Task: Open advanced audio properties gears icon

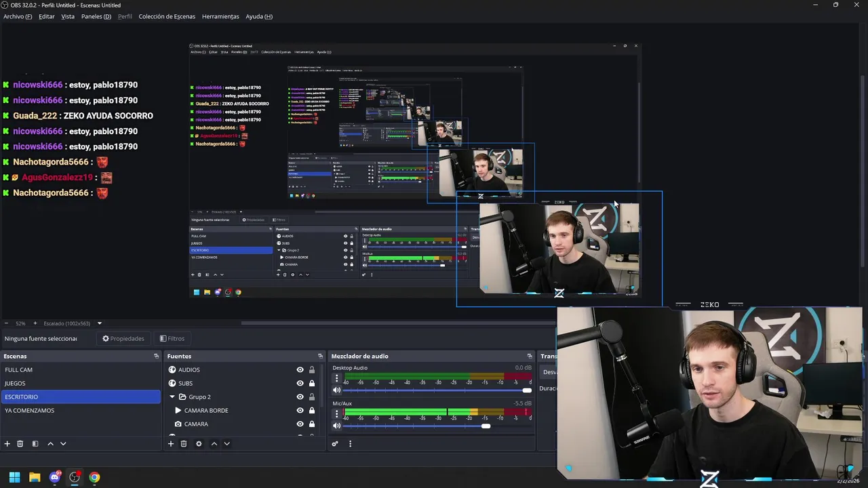Action: click(x=335, y=444)
